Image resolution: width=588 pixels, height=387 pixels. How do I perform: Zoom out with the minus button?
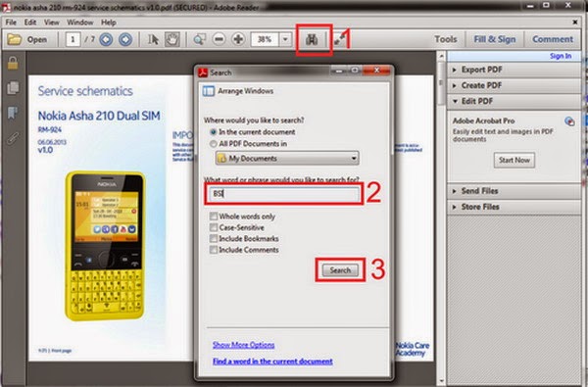point(219,39)
